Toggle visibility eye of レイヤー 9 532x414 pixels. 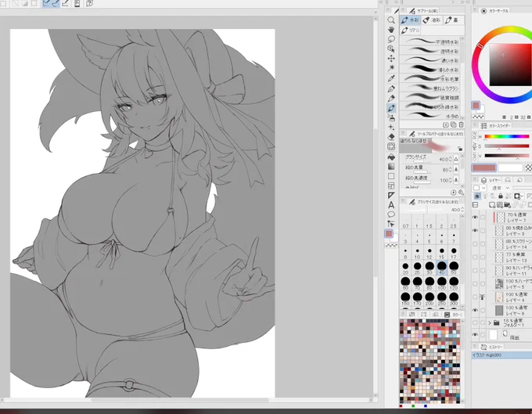tap(475, 310)
